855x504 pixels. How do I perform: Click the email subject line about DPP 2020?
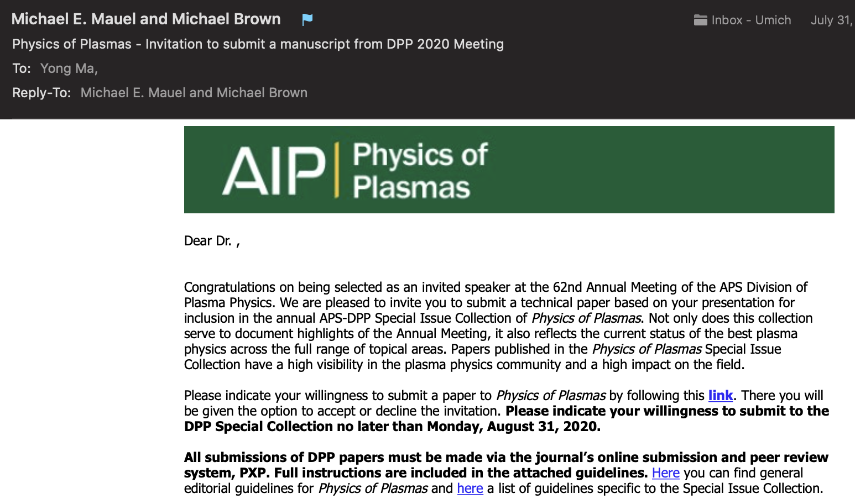(x=258, y=44)
